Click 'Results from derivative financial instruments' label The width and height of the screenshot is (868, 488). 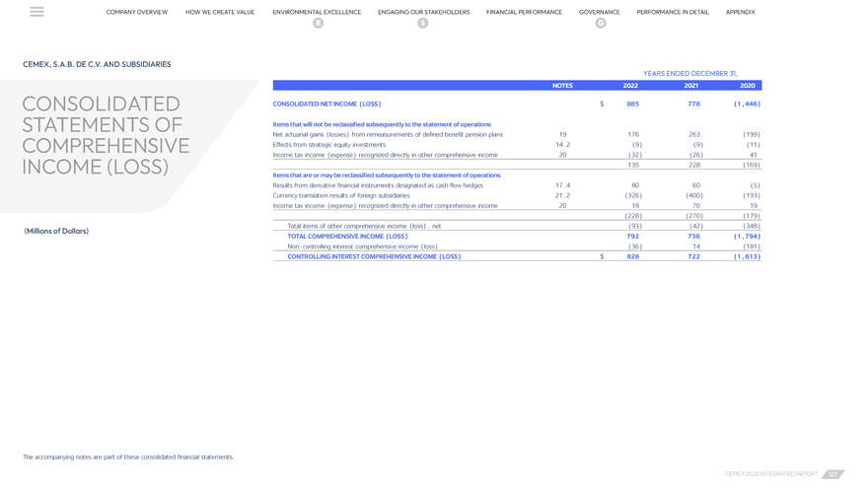point(378,185)
